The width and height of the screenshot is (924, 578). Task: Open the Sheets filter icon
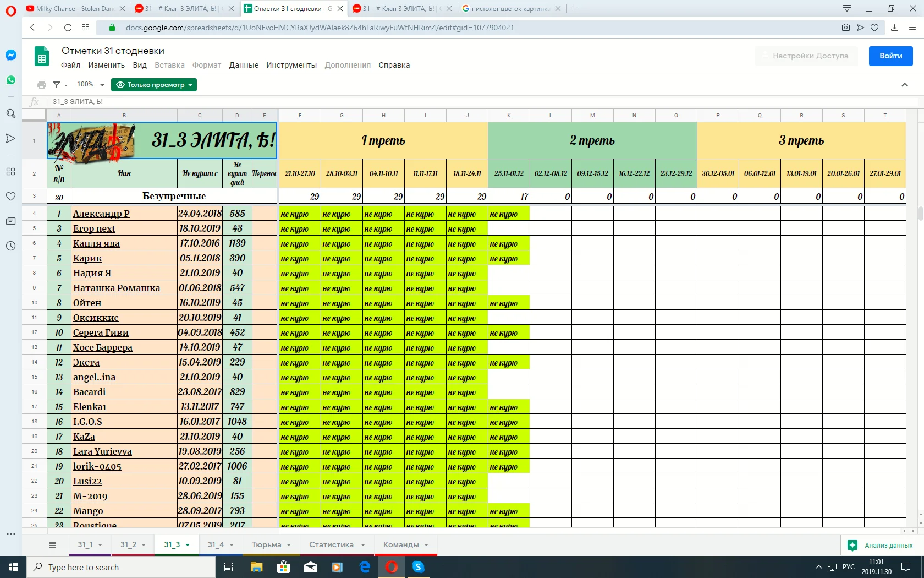click(x=57, y=85)
